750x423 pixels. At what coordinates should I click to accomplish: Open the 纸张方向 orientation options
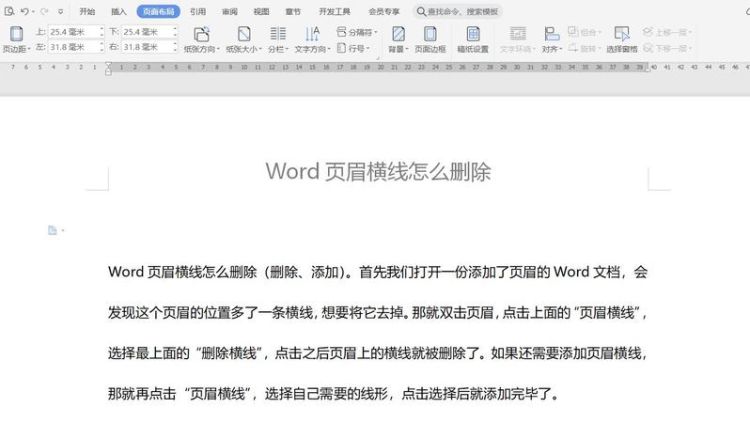point(201,39)
